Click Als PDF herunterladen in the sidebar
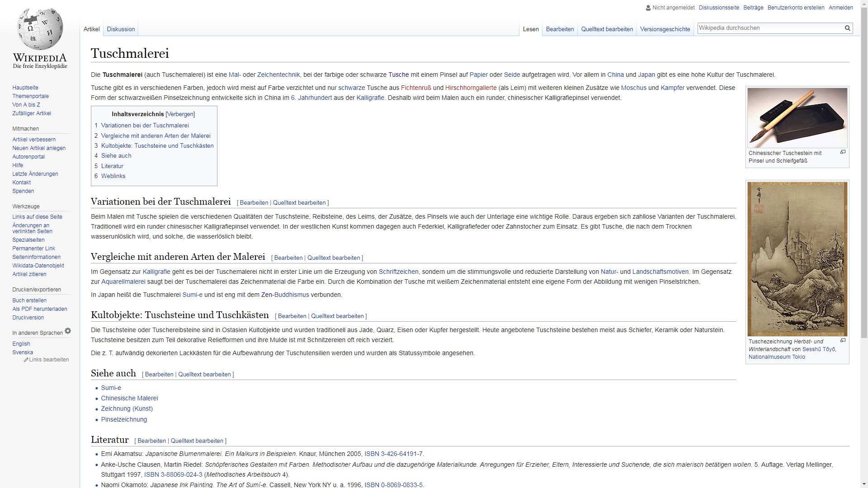 pos(40,309)
